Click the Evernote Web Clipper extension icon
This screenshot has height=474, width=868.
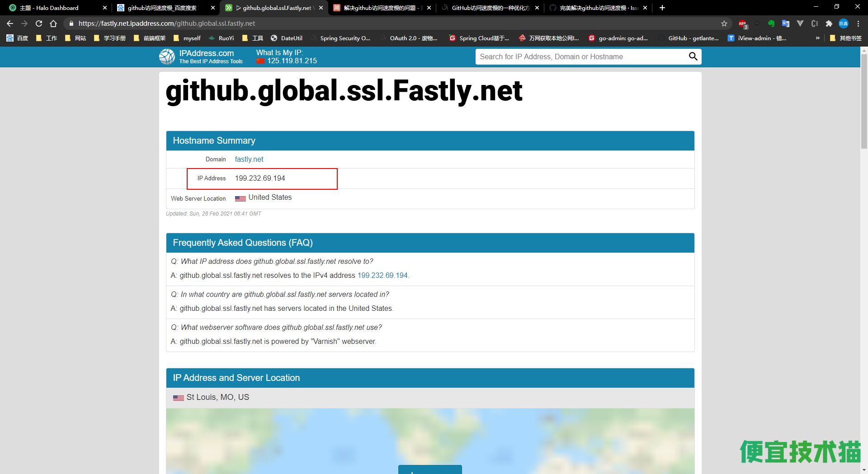tap(771, 23)
